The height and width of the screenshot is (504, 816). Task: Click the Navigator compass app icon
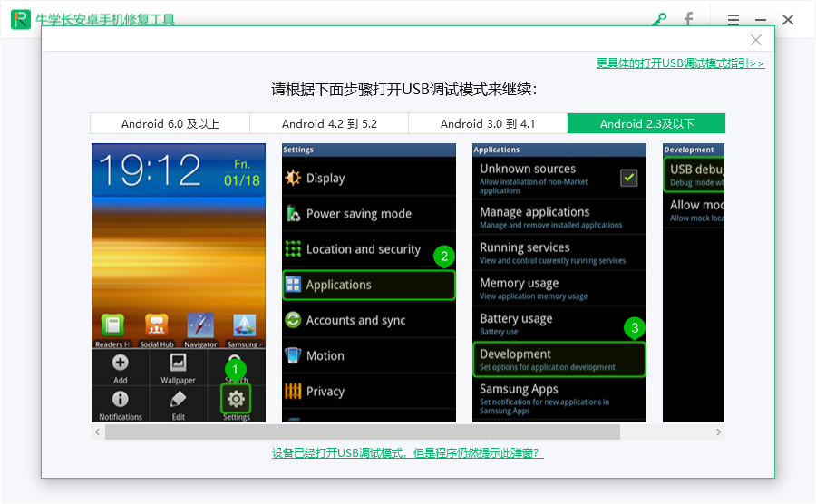point(200,325)
